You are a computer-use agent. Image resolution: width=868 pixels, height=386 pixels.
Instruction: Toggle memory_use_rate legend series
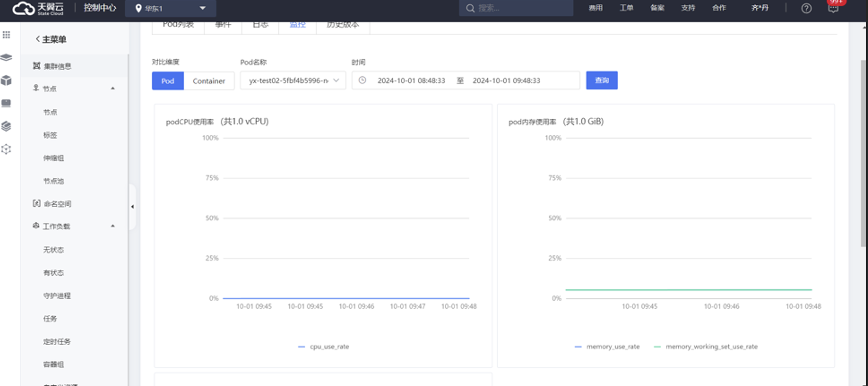607,346
